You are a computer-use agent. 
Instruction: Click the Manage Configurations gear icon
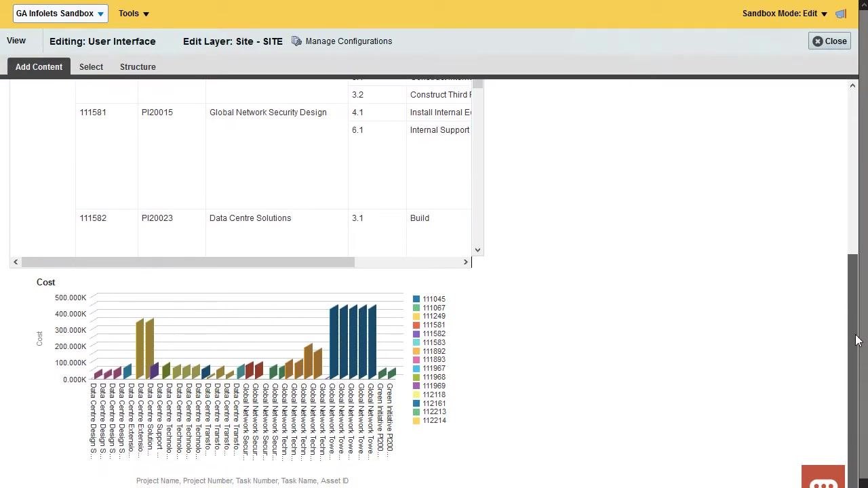click(296, 41)
